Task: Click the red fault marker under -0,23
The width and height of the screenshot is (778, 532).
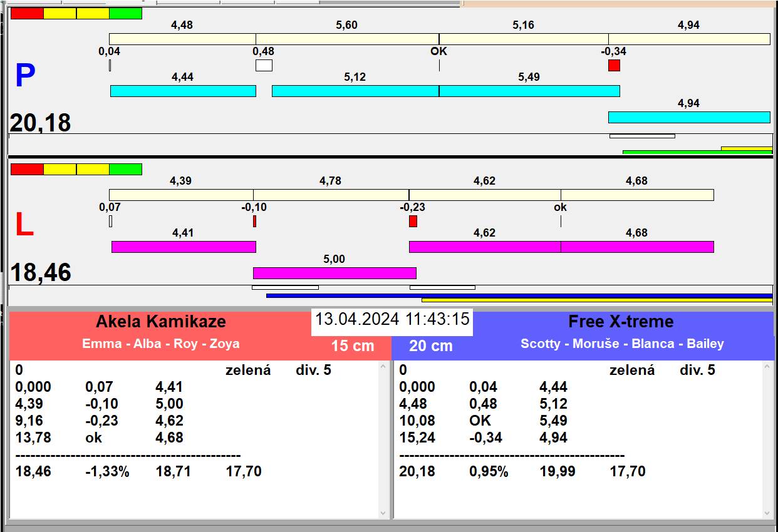Action: pos(413,221)
